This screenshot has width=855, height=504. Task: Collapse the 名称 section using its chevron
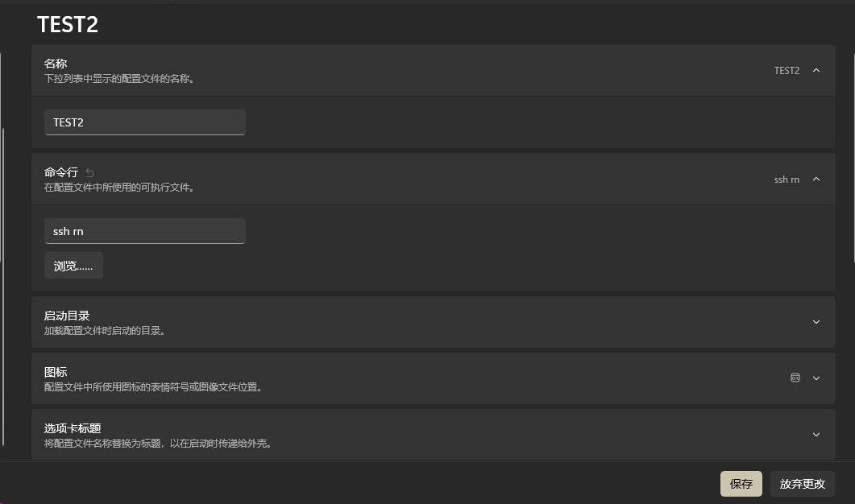point(816,71)
